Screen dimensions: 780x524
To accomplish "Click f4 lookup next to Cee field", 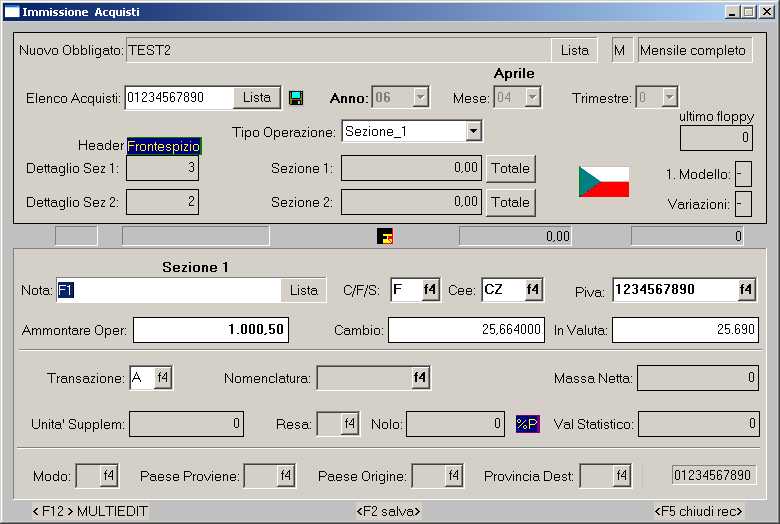I will (533, 290).
